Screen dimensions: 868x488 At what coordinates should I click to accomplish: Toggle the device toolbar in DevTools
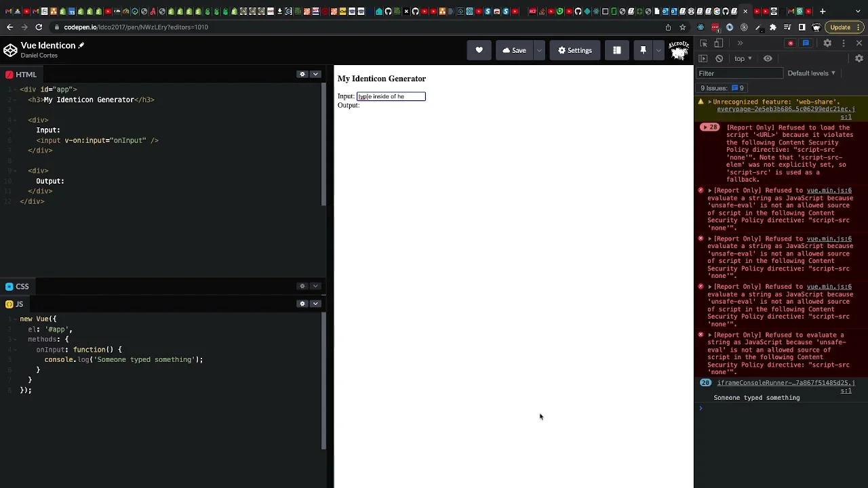coord(718,43)
